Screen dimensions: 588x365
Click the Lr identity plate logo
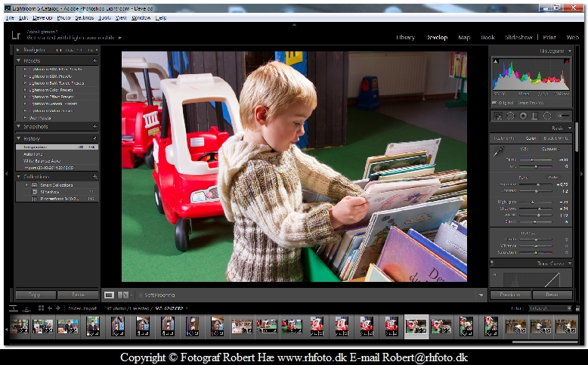(16, 36)
